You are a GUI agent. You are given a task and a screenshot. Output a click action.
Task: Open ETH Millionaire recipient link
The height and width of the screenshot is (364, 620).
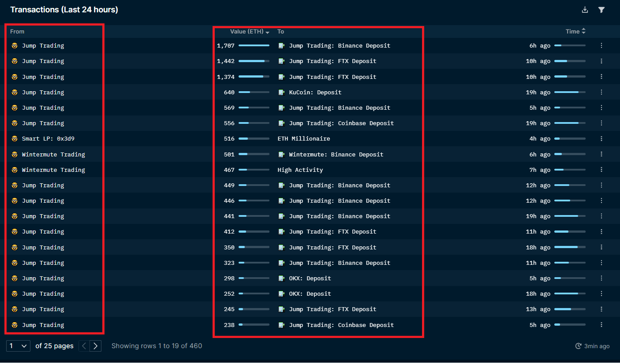(304, 138)
